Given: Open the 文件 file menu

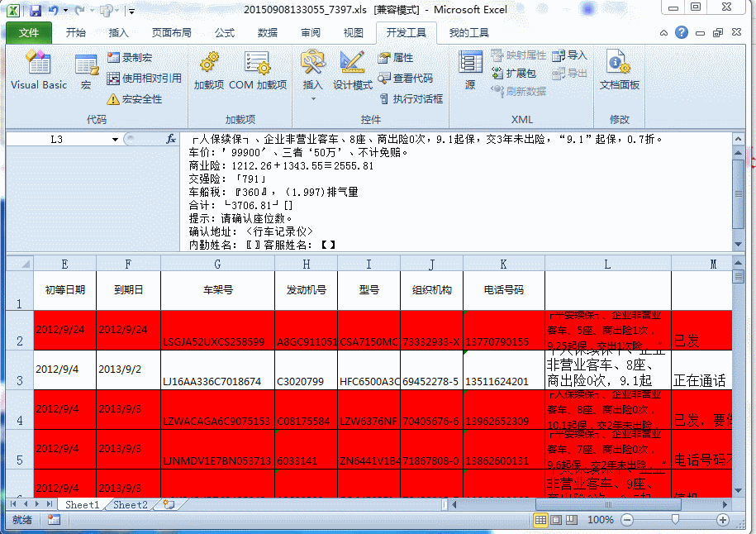Looking at the screenshot, I should (29, 33).
